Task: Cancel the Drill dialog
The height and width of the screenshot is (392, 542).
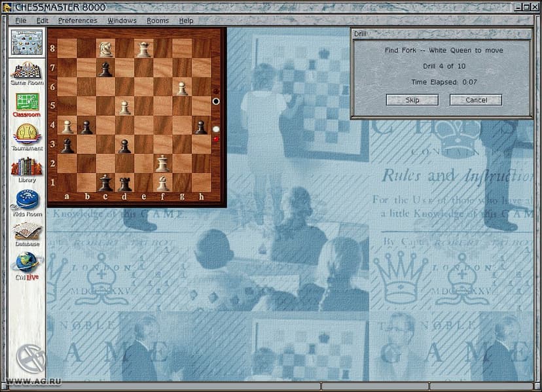Action: click(476, 100)
